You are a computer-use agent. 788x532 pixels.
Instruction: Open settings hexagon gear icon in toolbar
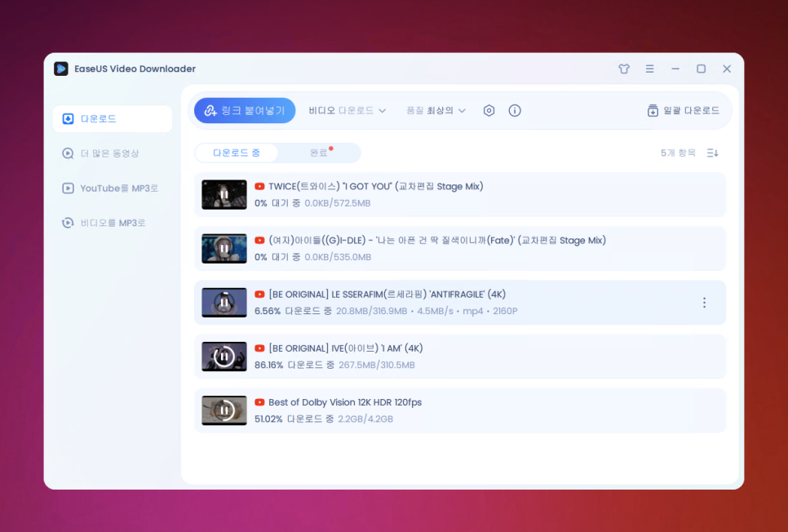[x=489, y=111]
